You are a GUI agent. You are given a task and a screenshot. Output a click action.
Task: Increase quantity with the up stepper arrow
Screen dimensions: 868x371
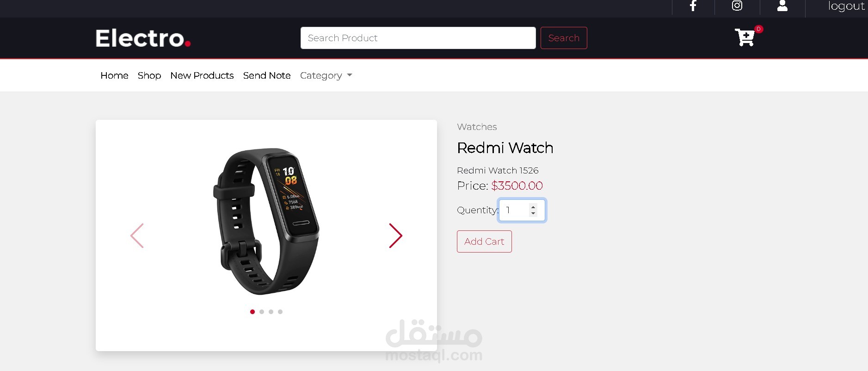pyautogui.click(x=533, y=207)
